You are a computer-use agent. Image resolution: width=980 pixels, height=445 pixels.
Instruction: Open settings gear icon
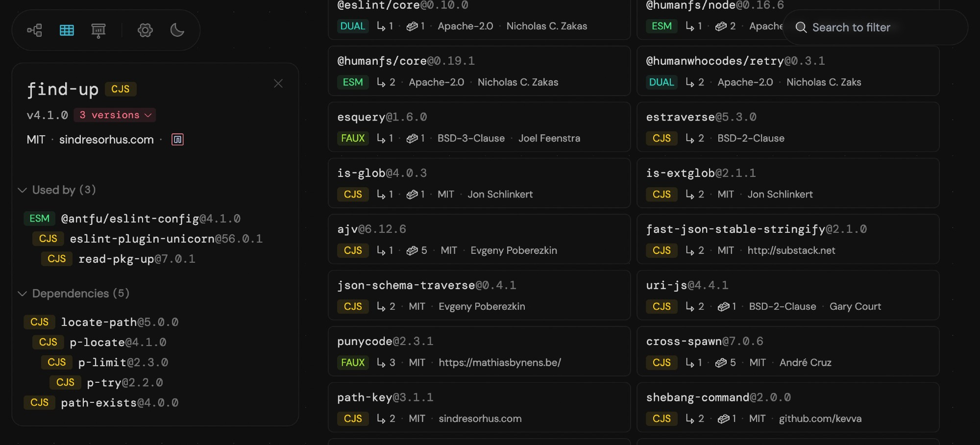(x=145, y=30)
